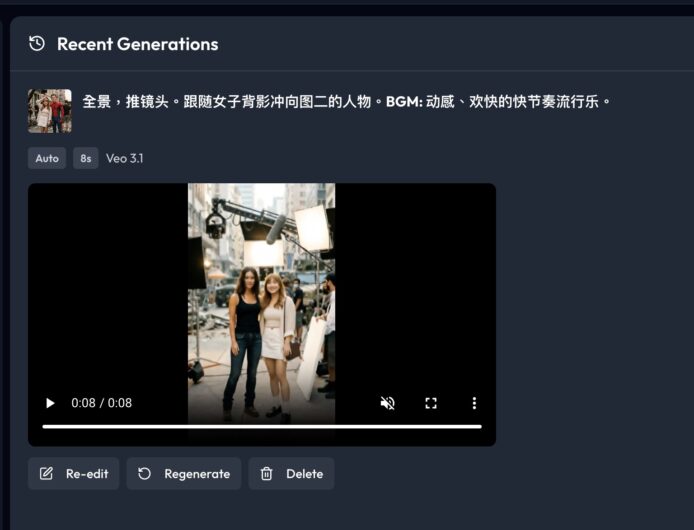This screenshot has width=694, height=530.
Task: Click the circular arrow icon in Regenerate
Action: pyautogui.click(x=145, y=474)
